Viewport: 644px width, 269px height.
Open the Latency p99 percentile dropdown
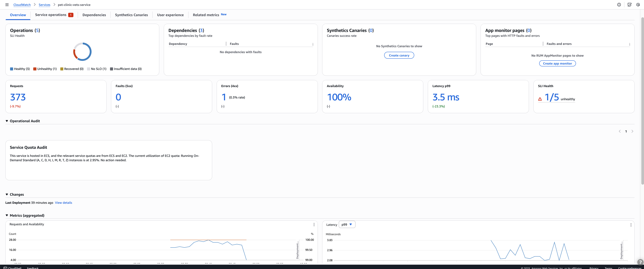click(347, 224)
